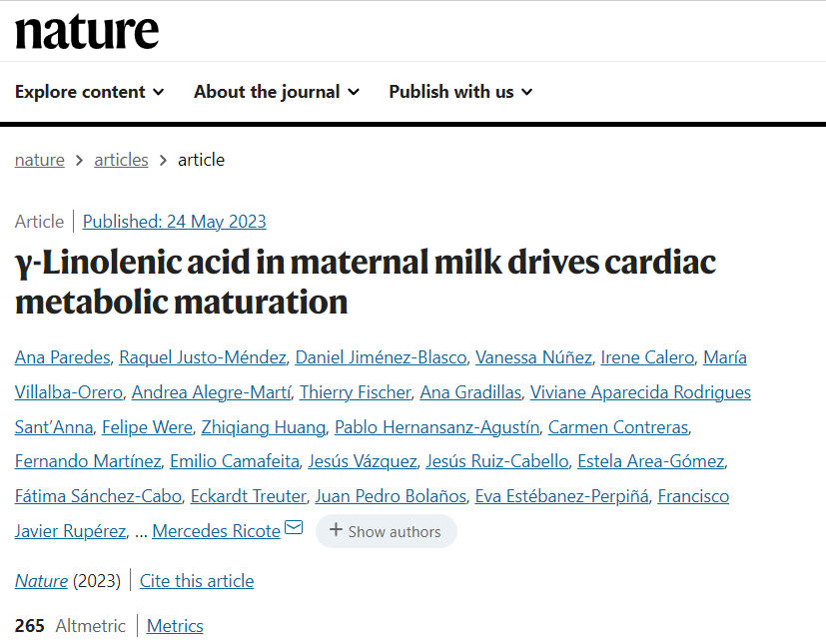Expand the Publish with us menu
This screenshot has width=826, height=644.
click(460, 92)
